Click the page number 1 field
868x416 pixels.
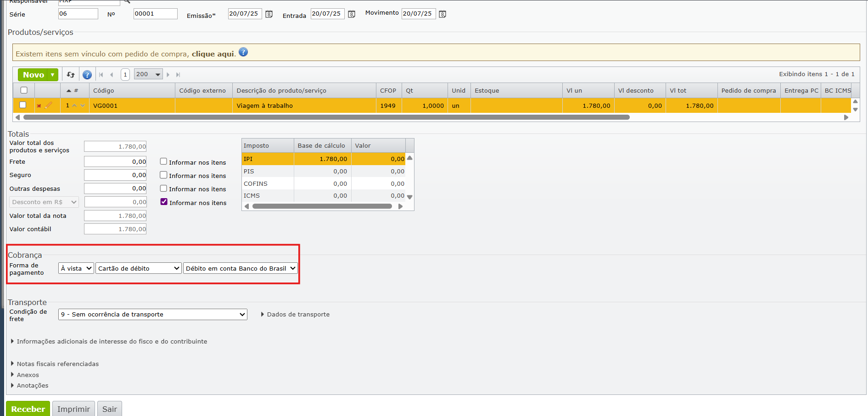[125, 74]
